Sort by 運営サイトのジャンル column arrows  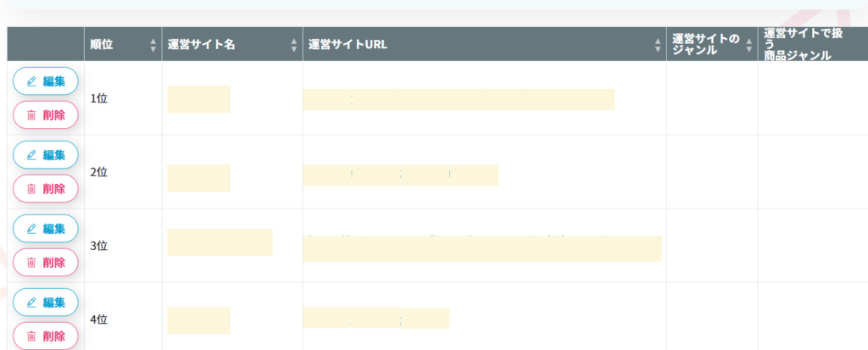pyautogui.click(x=748, y=44)
